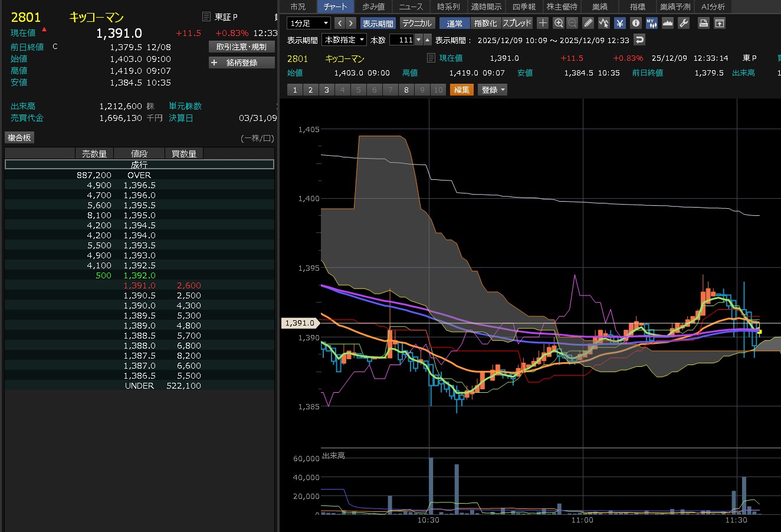781x532 pixels.
Task: Open the 1分足 timeframe dropdown
Action: tap(309, 23)
